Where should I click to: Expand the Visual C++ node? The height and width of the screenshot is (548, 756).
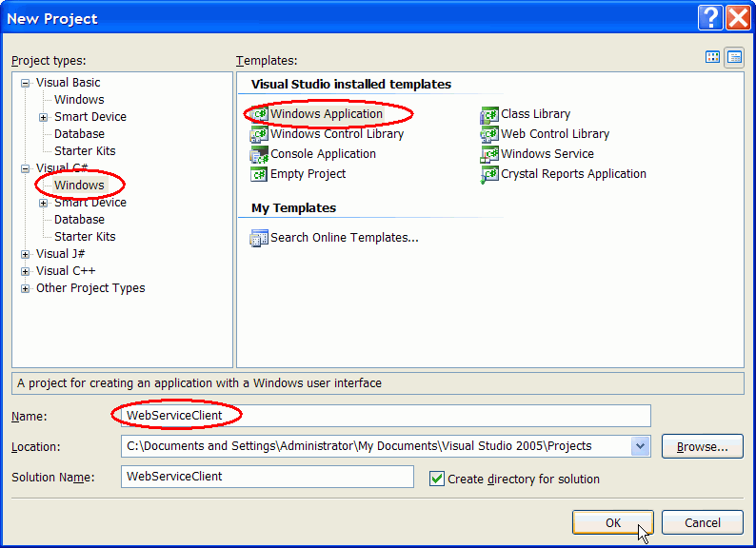25,271
